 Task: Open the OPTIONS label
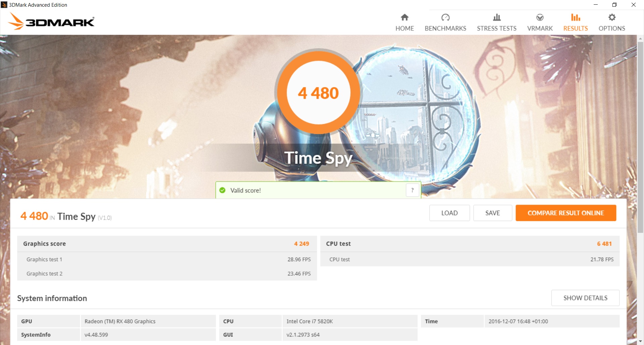tap(612, 28)
